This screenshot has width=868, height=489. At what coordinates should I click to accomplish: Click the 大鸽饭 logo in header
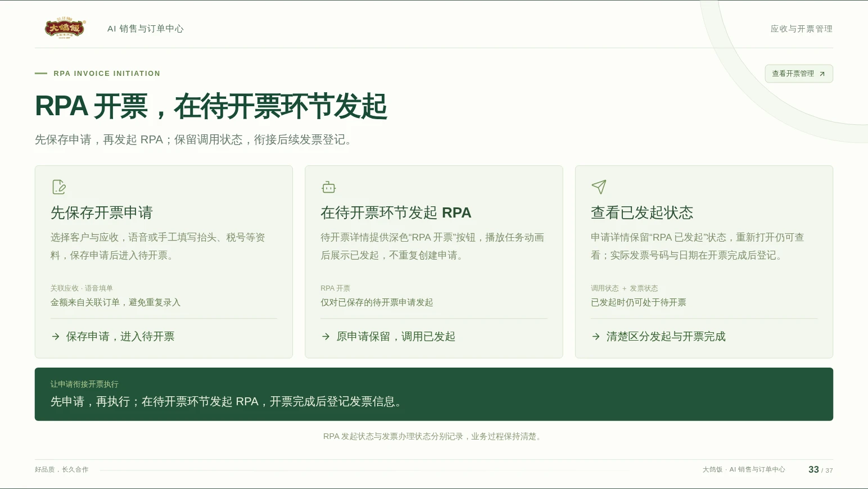65,28
